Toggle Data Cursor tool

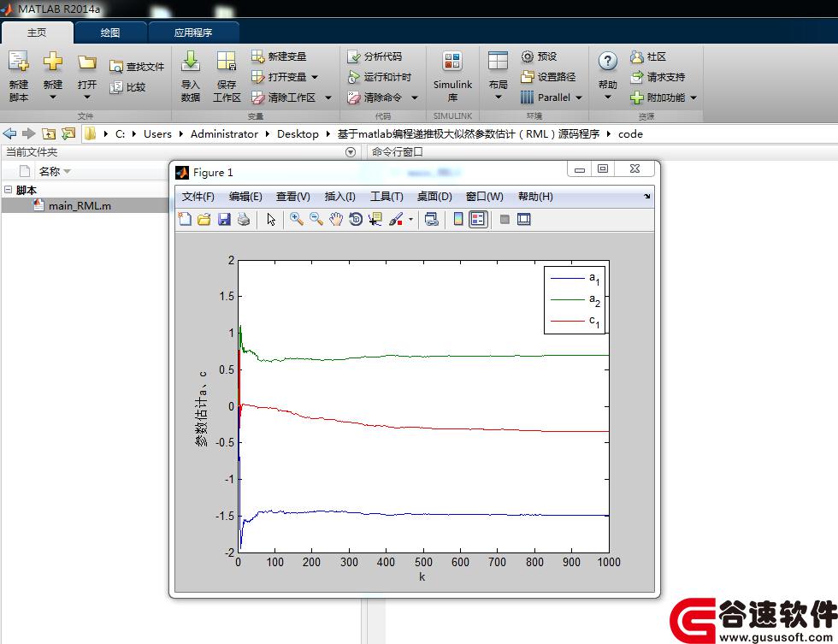[x=375, y=219]
